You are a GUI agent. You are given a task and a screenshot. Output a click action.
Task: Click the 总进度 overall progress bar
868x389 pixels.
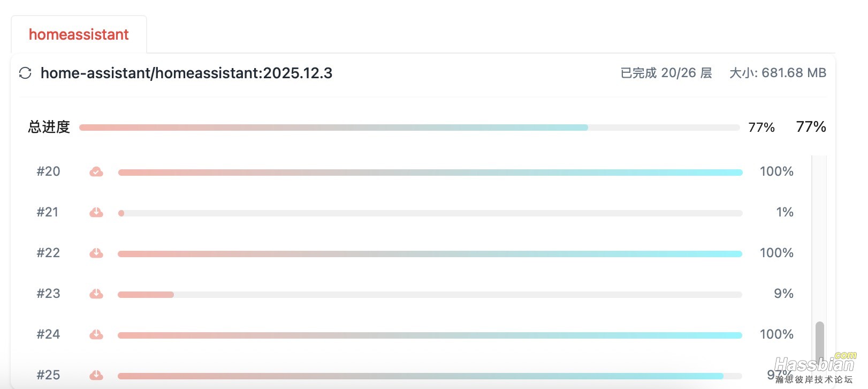[409, 128]
